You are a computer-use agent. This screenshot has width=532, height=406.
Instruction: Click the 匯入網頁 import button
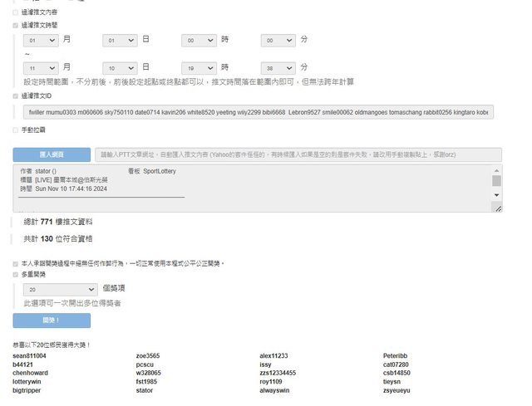tap(52, 154)
